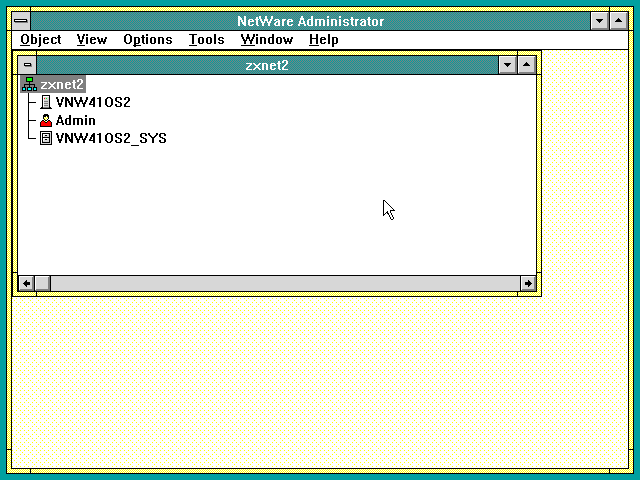
Task: Open the Window menu
Action: (x=267, y=40)
